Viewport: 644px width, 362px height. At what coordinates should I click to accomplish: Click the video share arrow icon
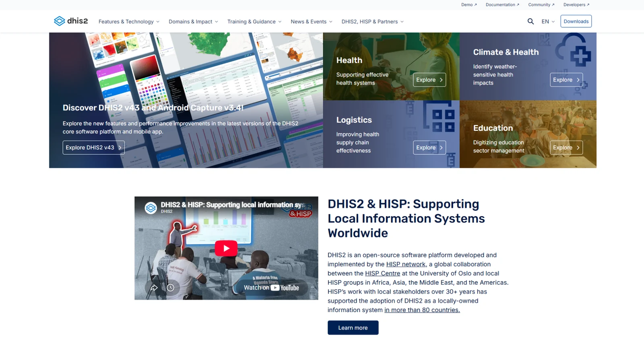click(x=154, y=288)
